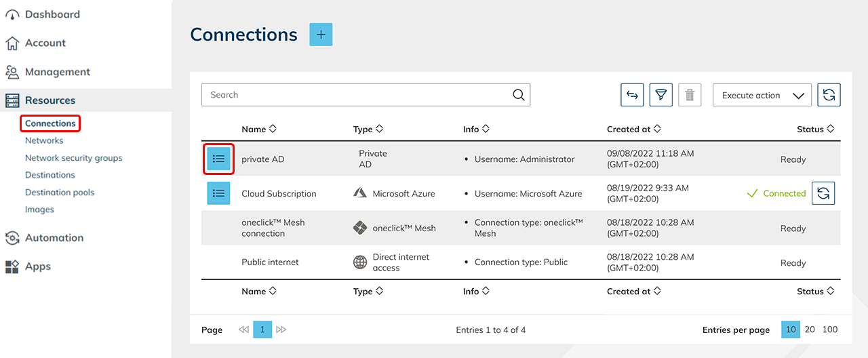This screenshot has width=868, height=358.
Task: Click the Search input field
Action: pyautogui.click(x=356, y=96)
